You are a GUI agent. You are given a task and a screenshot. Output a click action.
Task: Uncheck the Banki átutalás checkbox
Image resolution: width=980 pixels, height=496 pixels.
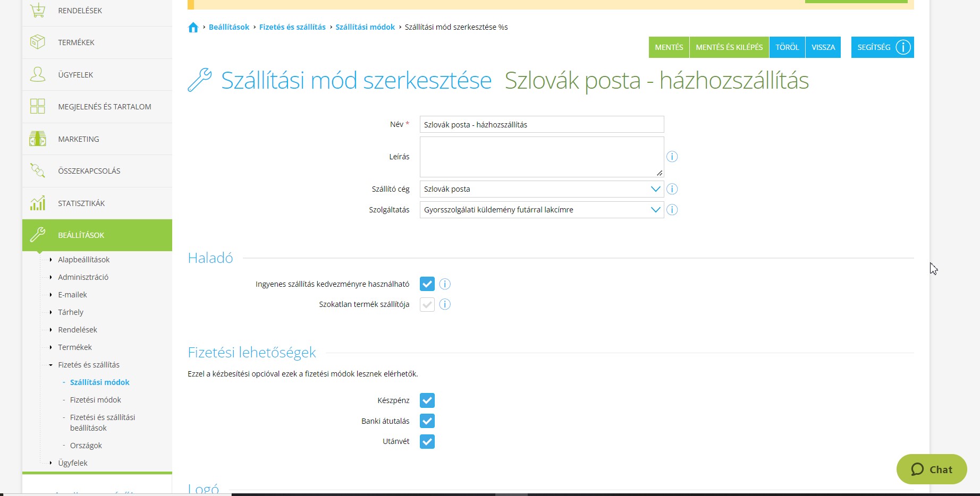point(427,421)
